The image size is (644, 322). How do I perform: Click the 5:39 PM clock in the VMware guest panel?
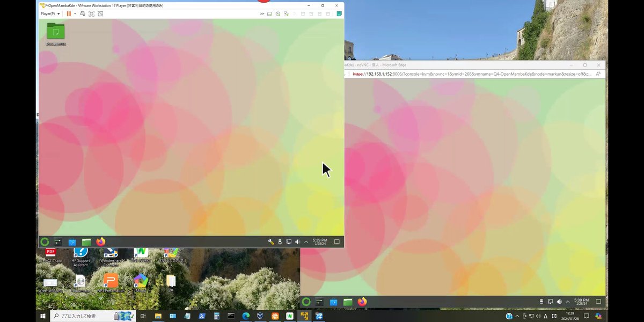(x=320, y=242)
